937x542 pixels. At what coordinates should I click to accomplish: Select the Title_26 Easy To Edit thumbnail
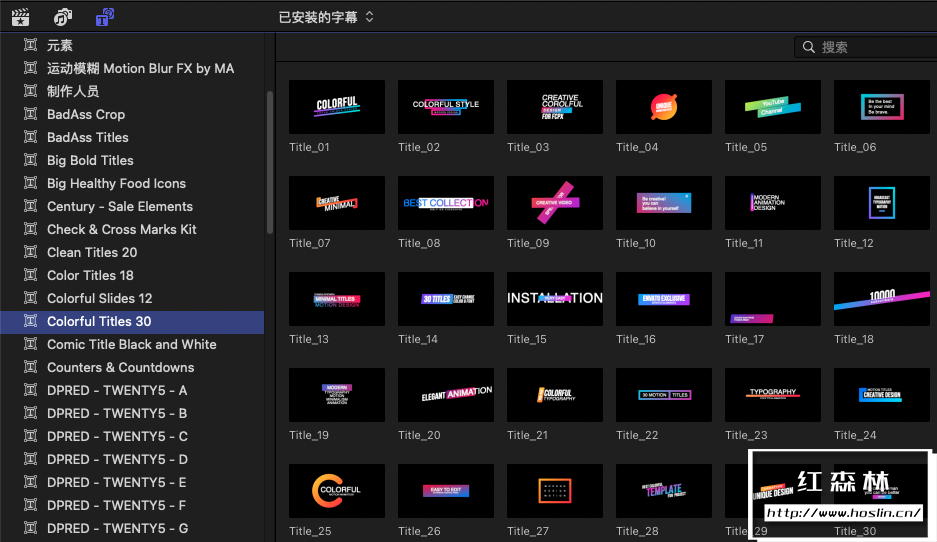[446, 491]
